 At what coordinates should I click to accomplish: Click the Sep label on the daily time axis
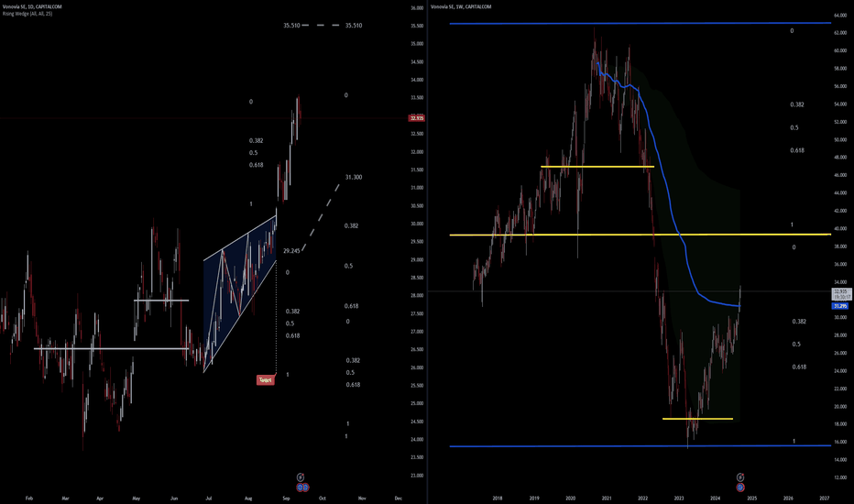point(286,498)
